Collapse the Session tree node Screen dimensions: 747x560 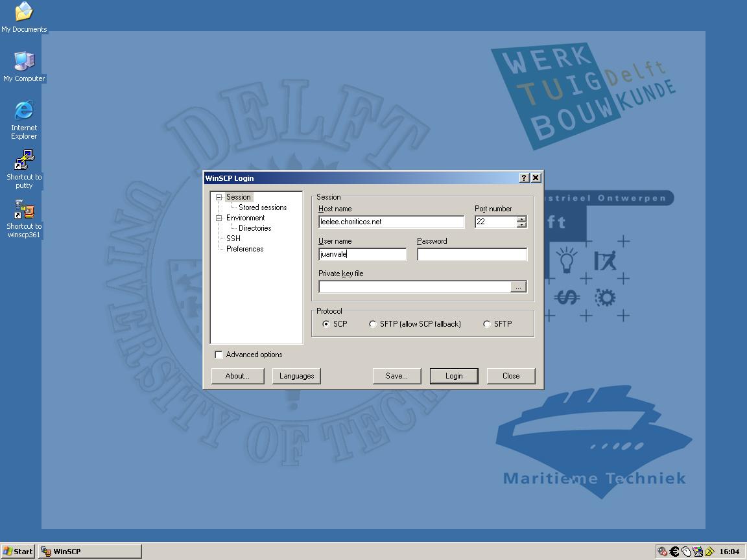point(219,197)
